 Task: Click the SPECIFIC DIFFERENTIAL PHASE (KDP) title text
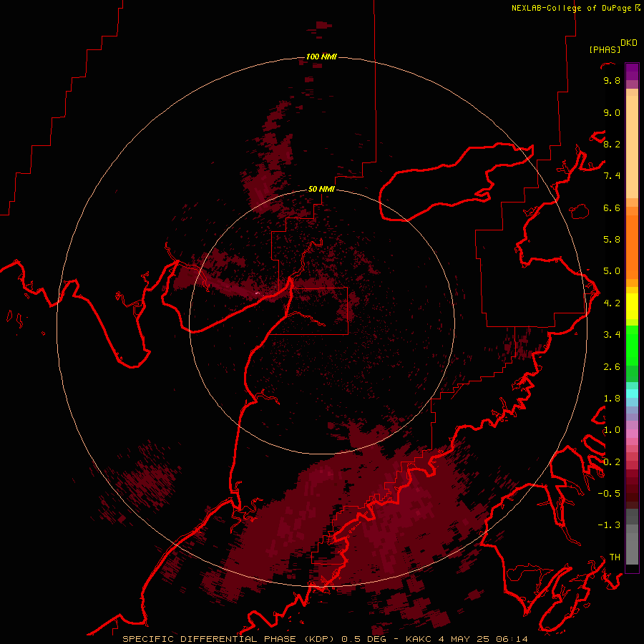coord(228,639)
